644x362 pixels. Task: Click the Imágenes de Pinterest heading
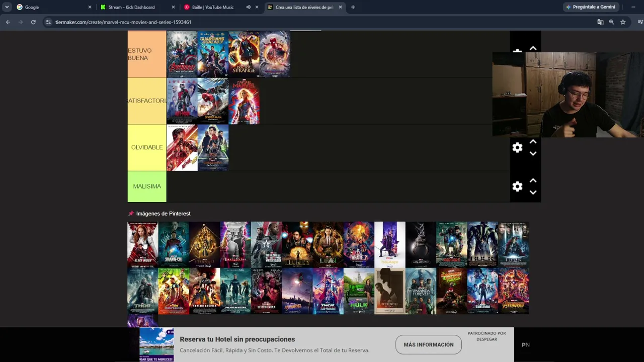click(x=164, y=214)
